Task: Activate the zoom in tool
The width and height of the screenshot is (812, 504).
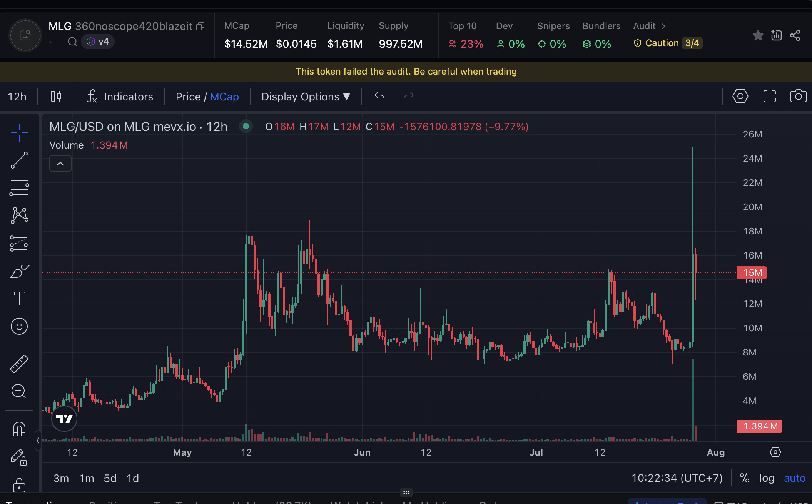Action: pos(19,391)
